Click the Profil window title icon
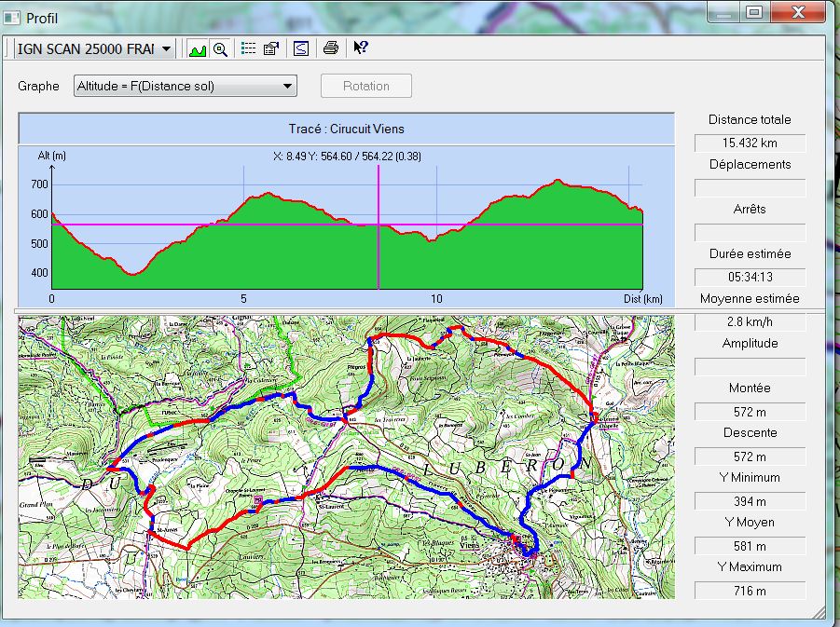 (12, 18)
